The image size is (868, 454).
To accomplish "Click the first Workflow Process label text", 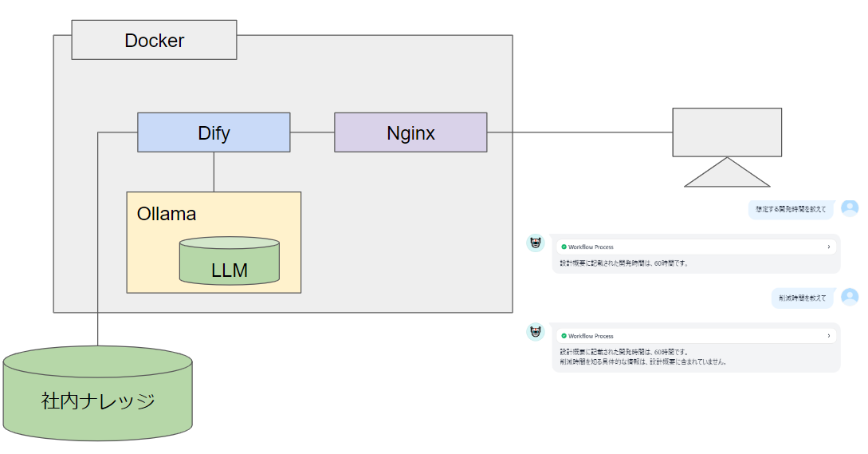I will [591, 247].
